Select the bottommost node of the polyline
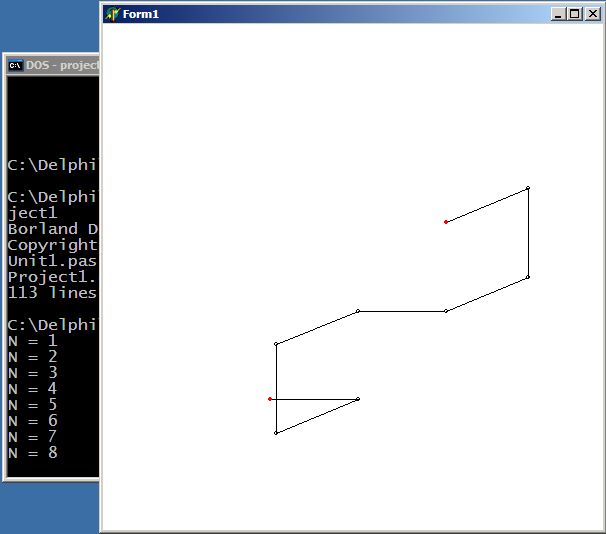 tap(276, 433)
